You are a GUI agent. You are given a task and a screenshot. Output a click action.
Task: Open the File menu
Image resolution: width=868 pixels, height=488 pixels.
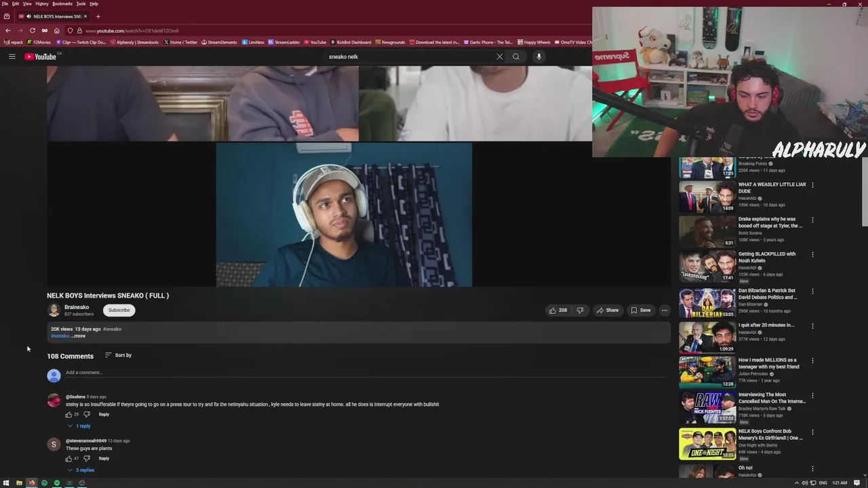click(x=5, y=3)
